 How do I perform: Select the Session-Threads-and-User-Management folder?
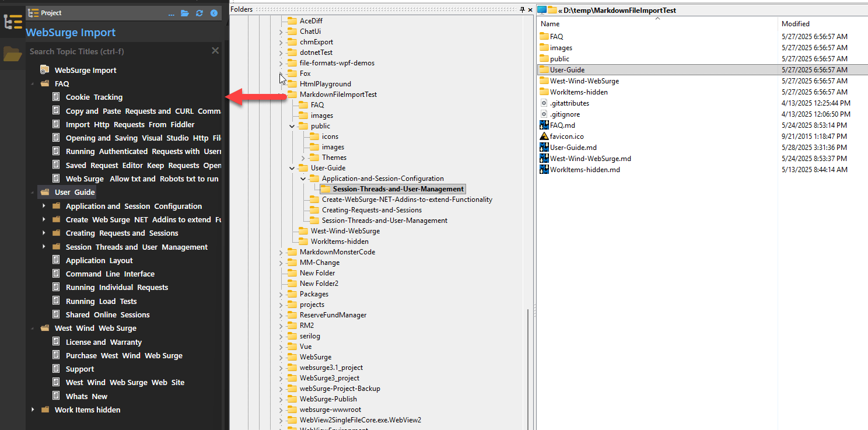click(392, 188)
